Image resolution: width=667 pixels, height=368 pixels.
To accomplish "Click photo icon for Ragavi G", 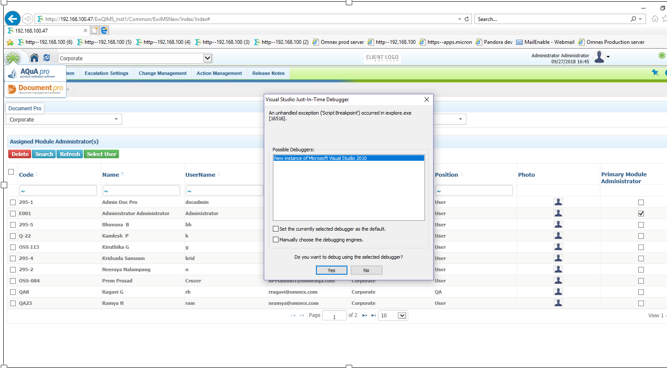I will coord(558,292).
